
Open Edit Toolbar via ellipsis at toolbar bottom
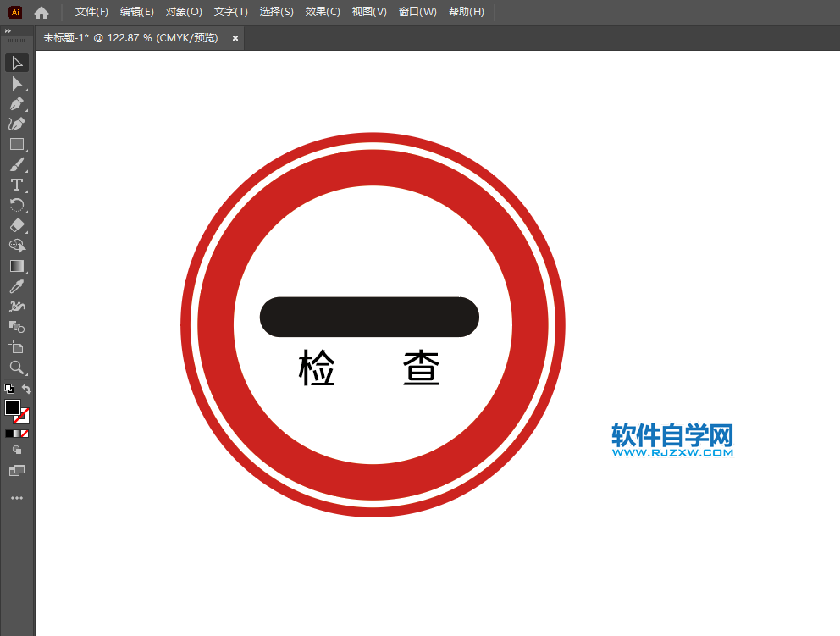tap(17, 497)
